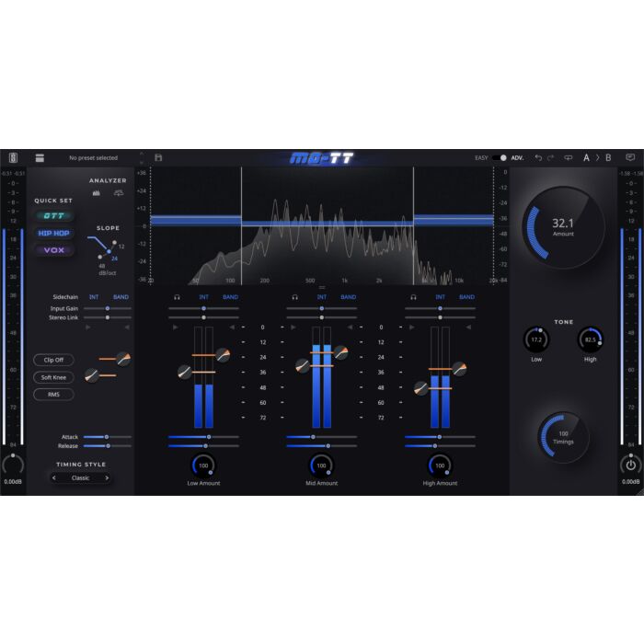Click the Tone Low knob showing 17.2
The height and width of the screenshot is (644, 644).
pyautogui.click(x=536, y=339)
